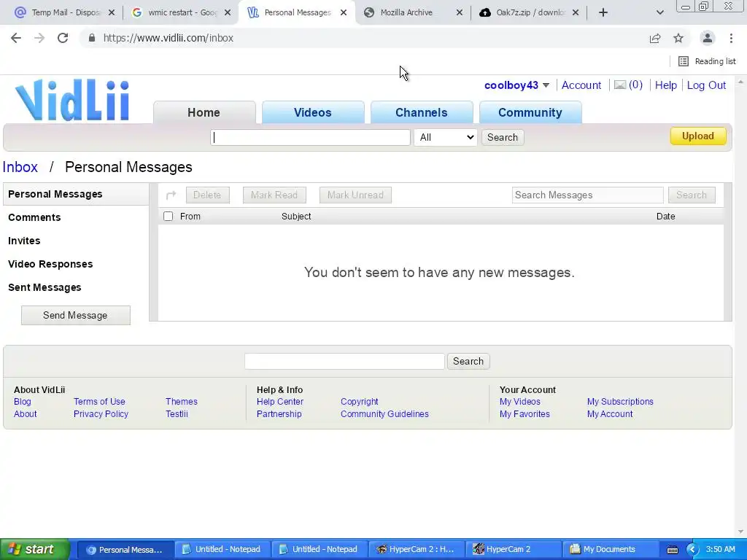Reload the current page
747x560 pixels.
(63, 38)
